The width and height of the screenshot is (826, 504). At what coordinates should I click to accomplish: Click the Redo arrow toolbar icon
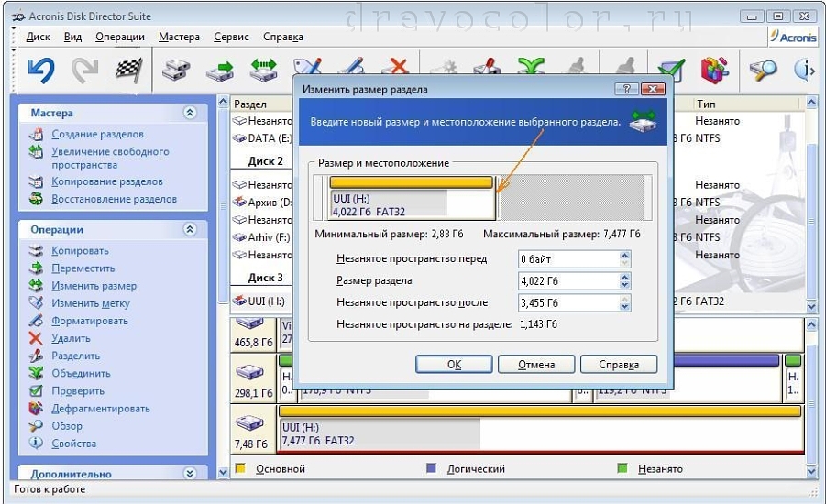85,71
